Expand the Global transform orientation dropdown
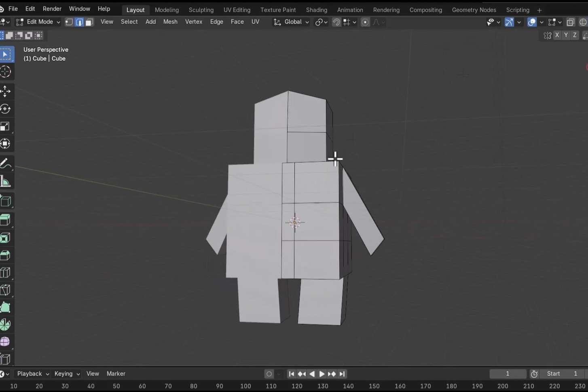588x392 pixels. coord(292,22)
